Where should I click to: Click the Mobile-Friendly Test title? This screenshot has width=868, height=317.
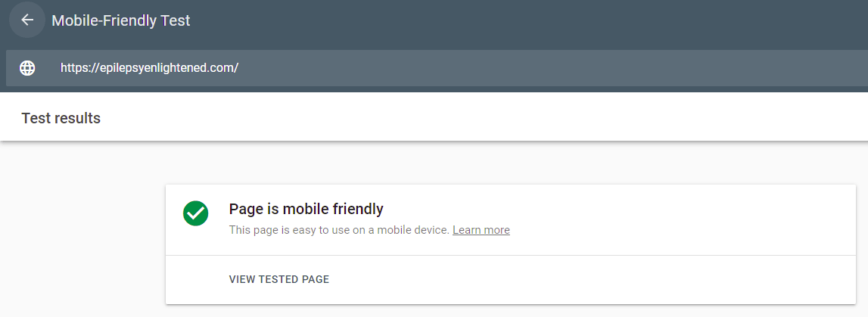[x=121, y=20]
